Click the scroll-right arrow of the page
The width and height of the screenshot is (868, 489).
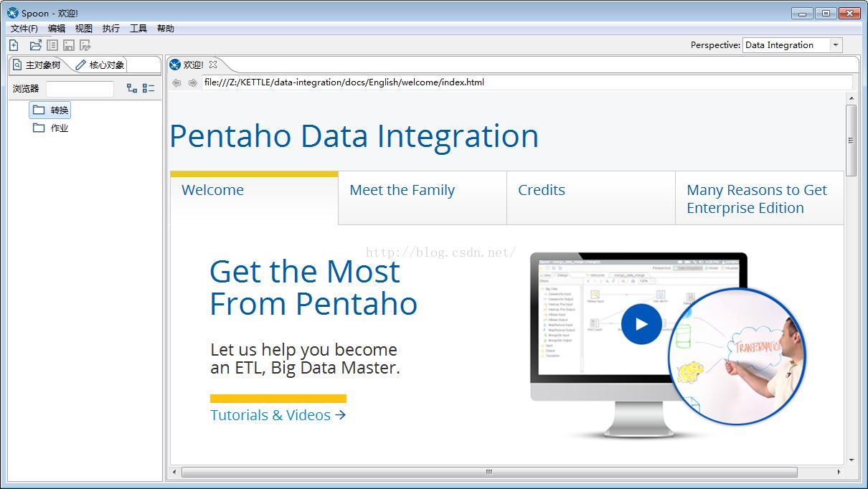coord(839,472)
